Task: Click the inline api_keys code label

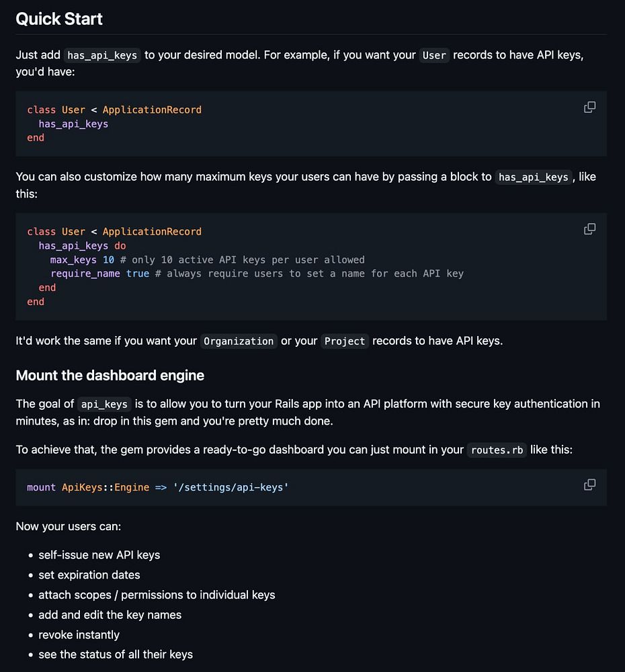Action: coord(104,404)
